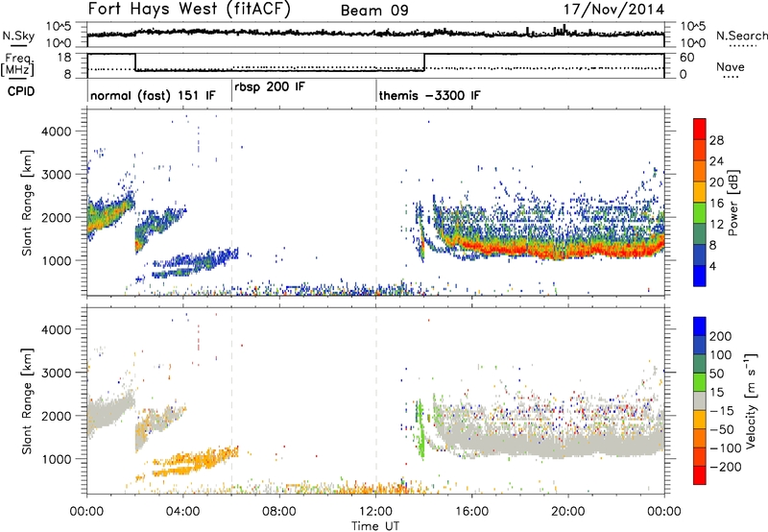Select the 'rbsp 200 IF' label
Viewport: 768px width, 532px height.
click(270, 87)
